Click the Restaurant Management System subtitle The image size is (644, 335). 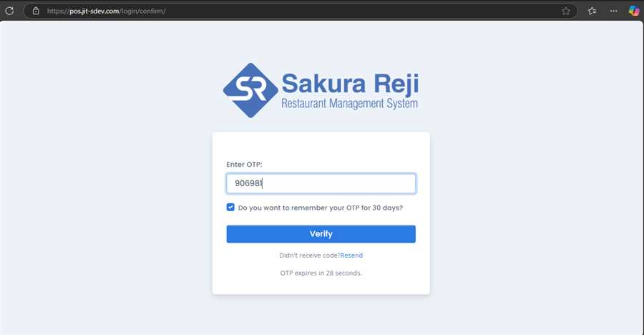[349, 105]
